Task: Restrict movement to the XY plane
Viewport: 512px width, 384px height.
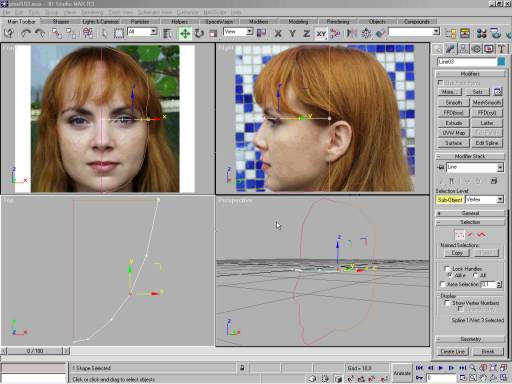Action: click(321, 33)
